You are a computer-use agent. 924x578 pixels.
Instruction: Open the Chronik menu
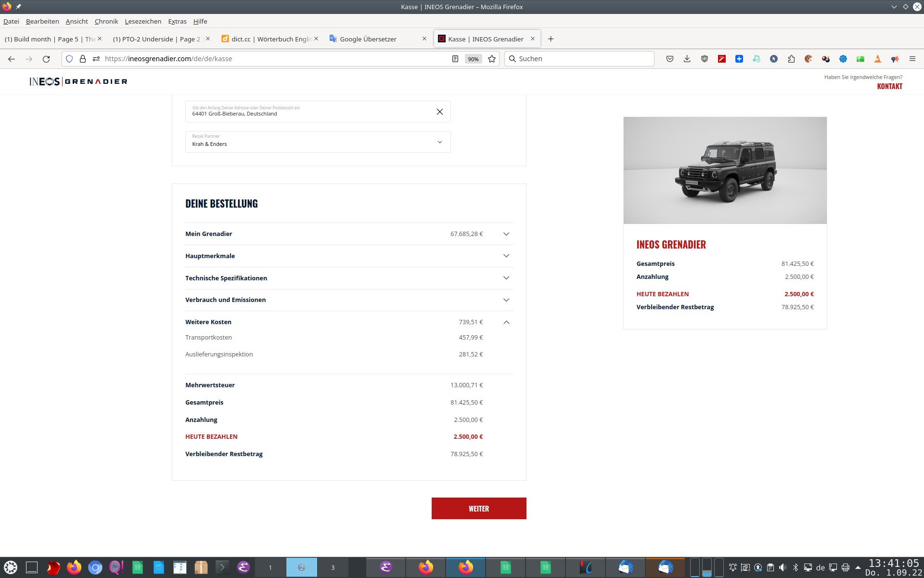click(x=106, y=21)
